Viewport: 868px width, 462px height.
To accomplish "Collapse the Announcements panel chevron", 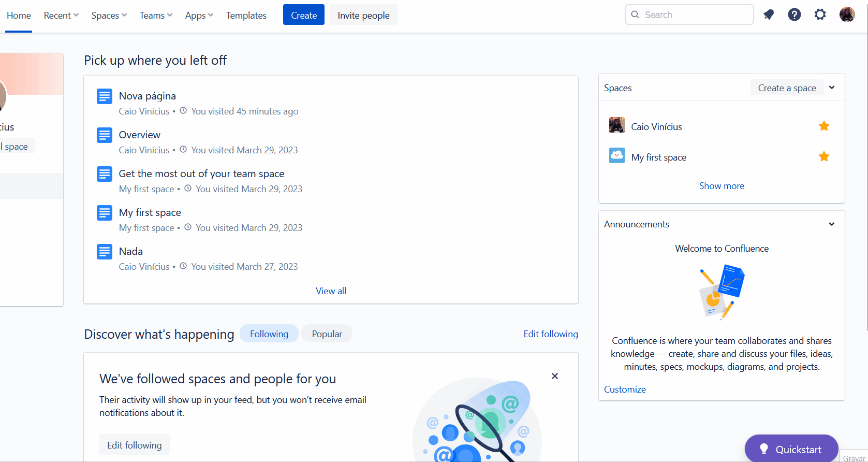I will pos(832,224).
